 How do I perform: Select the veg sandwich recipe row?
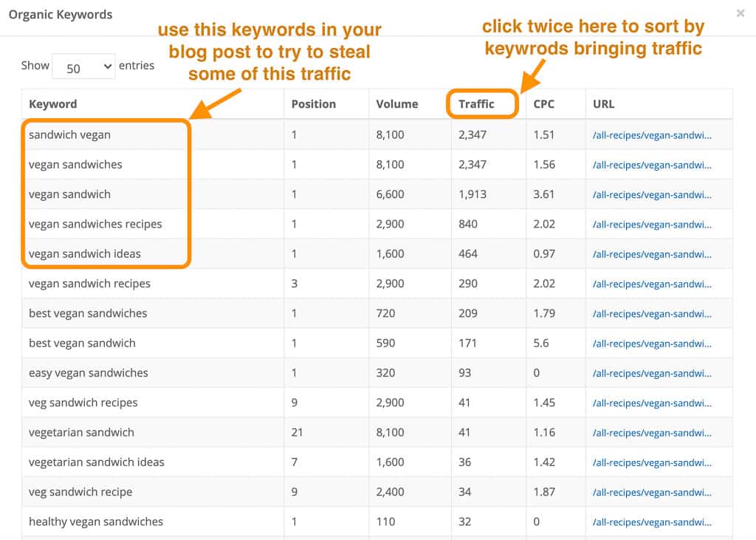click(x=80, y=492)
